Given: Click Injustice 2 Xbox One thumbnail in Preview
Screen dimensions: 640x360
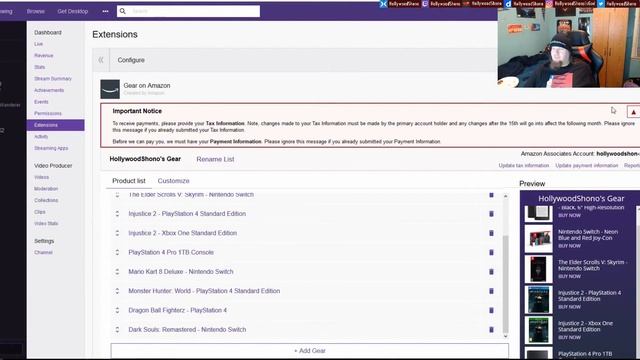Looking at the screenshot, I should coord(538,330).
